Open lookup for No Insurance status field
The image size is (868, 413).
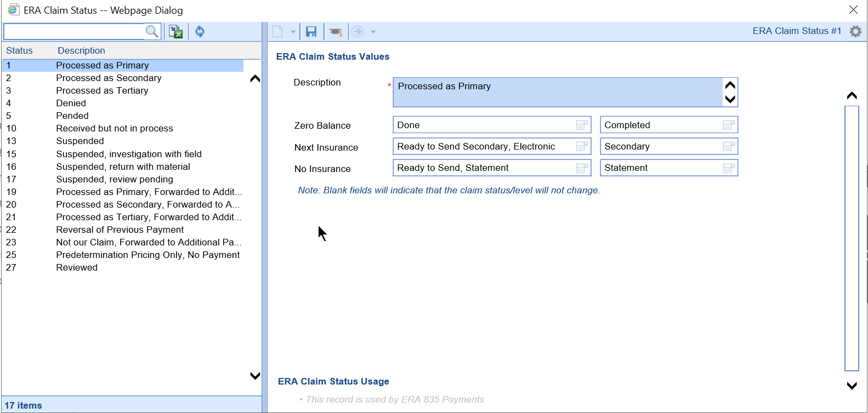582,168
